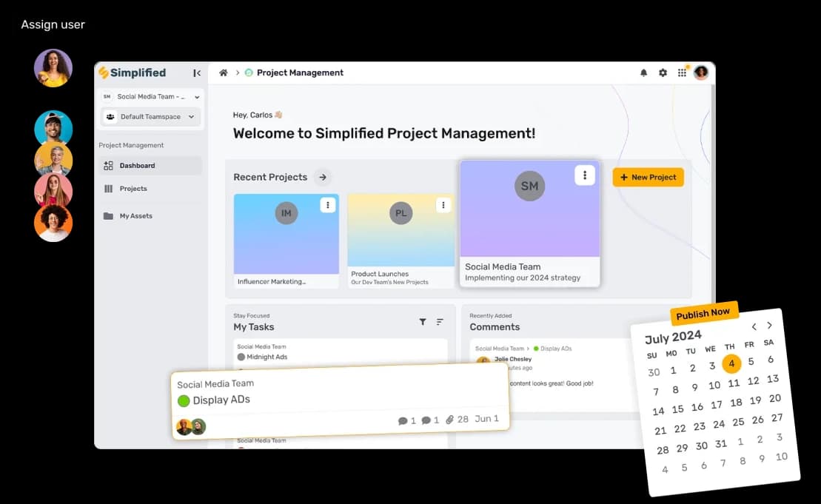Image resolution: width=821 pixels, height=504 pixels.
Task: Click assignee avatars on Display ADs card
Action: pyautogui.click(x=191, y=426)
